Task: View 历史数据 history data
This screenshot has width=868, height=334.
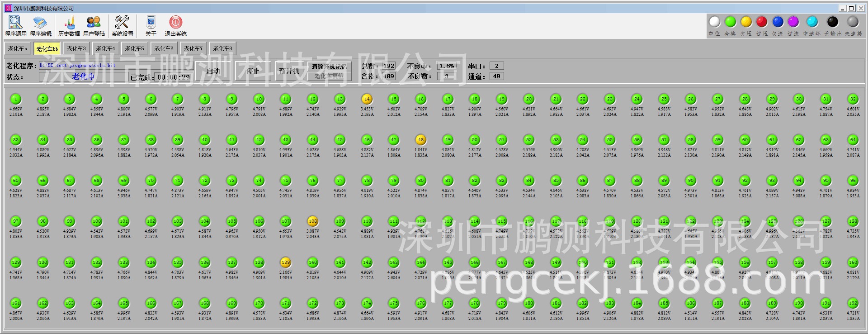Action: tap(69, 26)
